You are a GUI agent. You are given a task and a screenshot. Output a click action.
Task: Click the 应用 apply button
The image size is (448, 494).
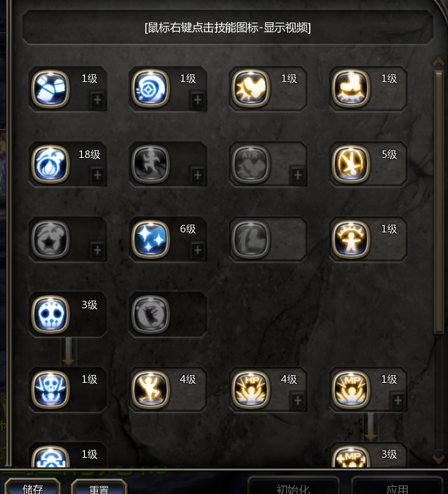click(x=397, y=487)
